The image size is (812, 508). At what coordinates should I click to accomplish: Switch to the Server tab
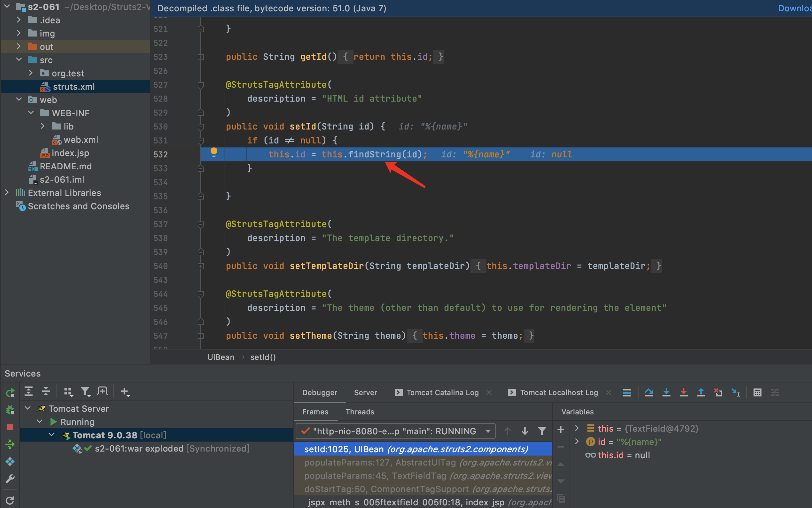coord(365,392)
